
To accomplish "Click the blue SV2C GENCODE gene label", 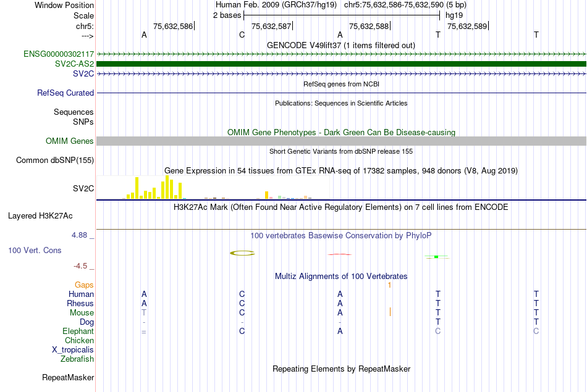I will (x=83, y=73).
